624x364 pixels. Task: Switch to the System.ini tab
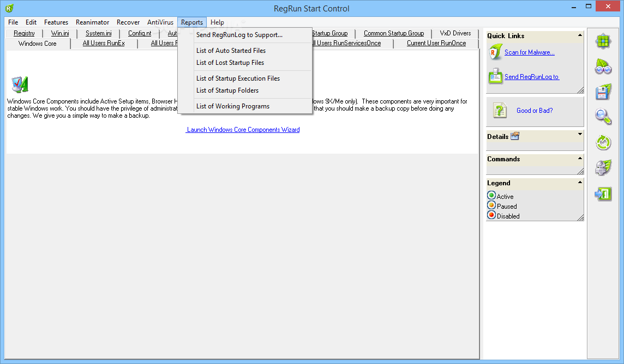98,33
